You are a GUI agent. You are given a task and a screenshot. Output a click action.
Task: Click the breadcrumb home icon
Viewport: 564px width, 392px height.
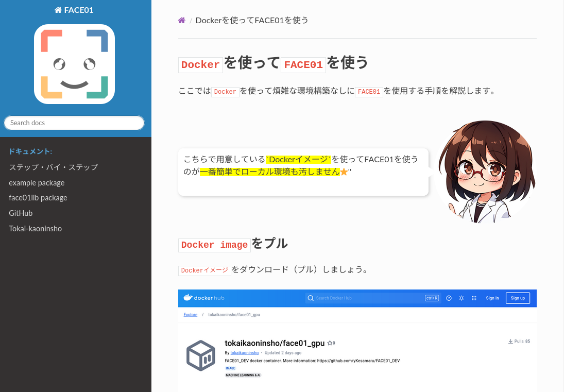182,21
